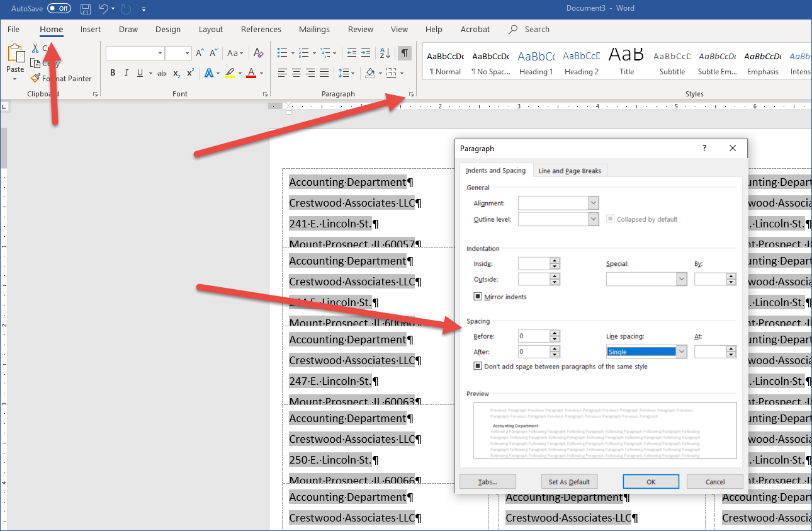Open the Layout ribbon tab
Screen dimensions: 812x531
pos(211,29)
